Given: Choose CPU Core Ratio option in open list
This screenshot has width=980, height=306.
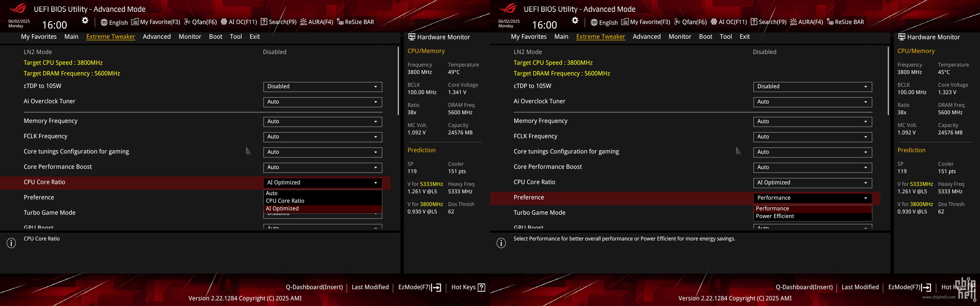Looking at the screenshot, I should [x=323, y=201].
